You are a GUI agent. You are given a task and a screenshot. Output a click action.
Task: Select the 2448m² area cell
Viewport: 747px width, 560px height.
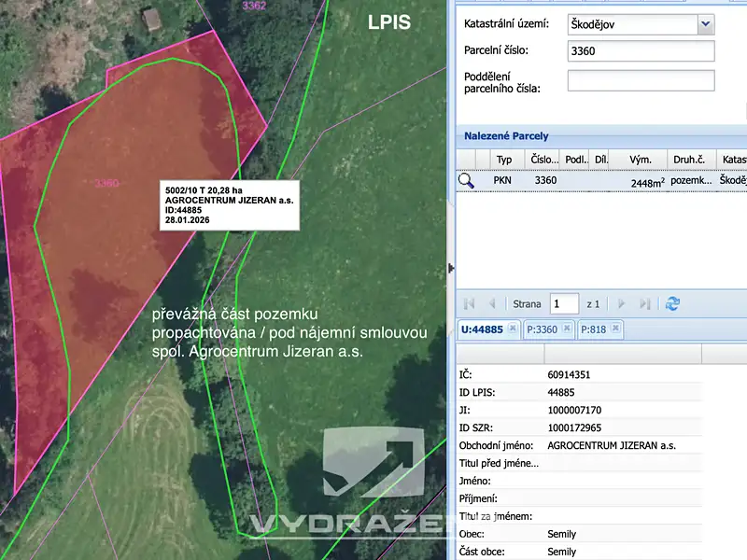pos(647,182)
